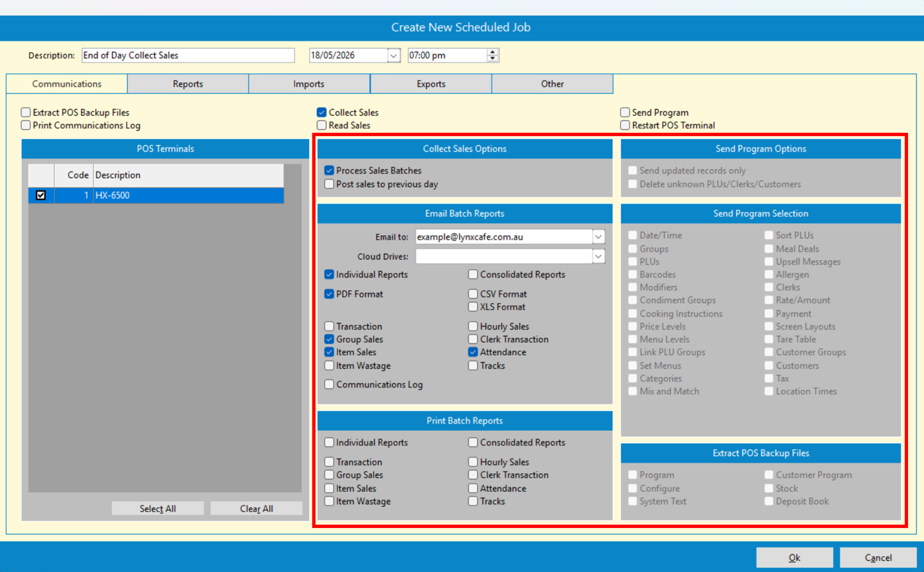
Task: Decrease time with the down stepper arrow
Action: 492,59
